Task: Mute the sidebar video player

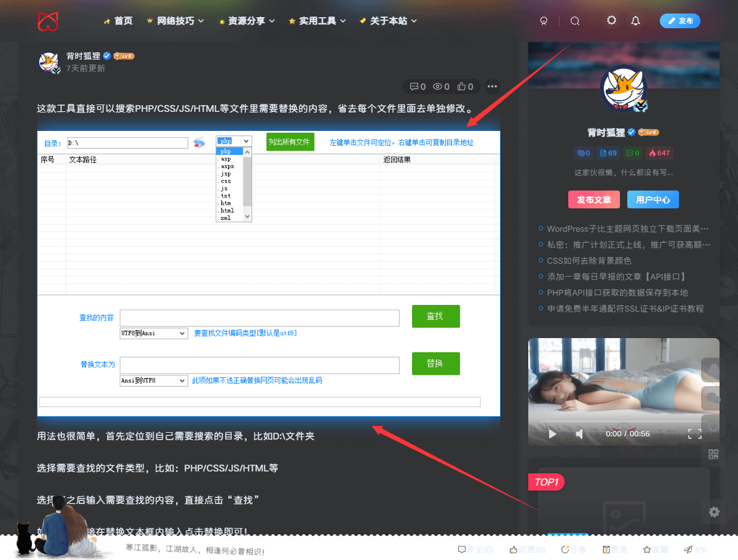Action: [579, 434]
